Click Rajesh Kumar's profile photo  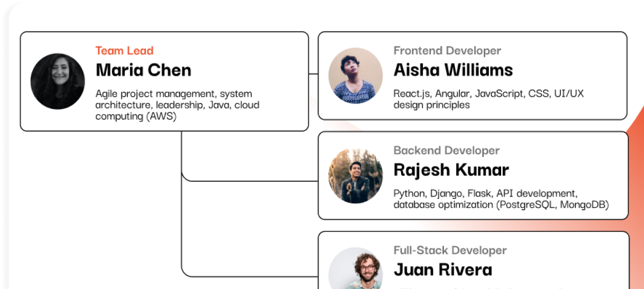coord(355,176)
